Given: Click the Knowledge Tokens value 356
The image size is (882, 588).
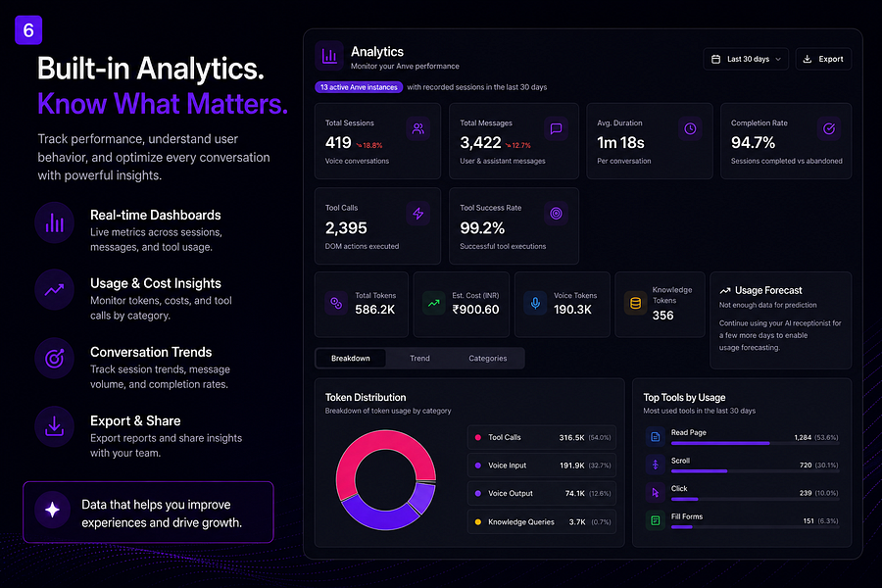Looking at the screenshot, I should pos(662,316).
